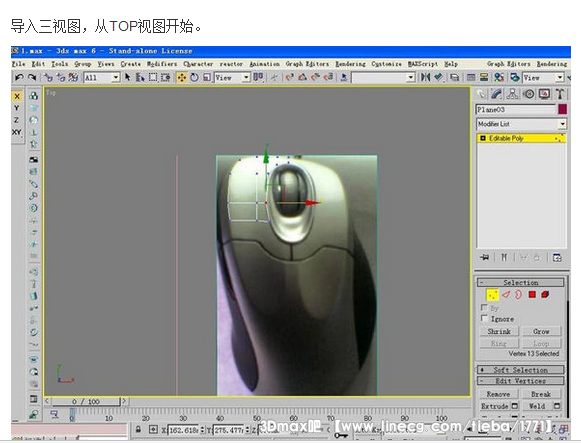Open the Hierarchy command panel tab
This screenshot has width=581, height=443.
click(x=513, y=94)
